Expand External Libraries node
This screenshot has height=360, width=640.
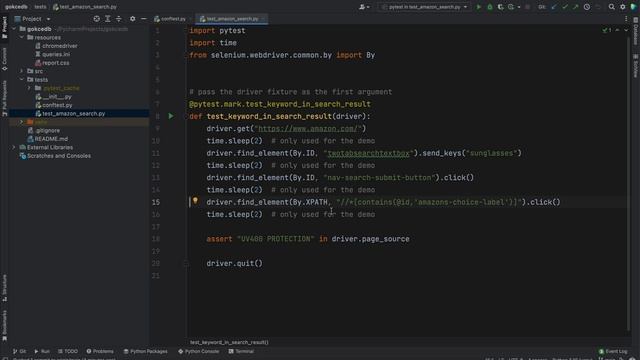14,147
